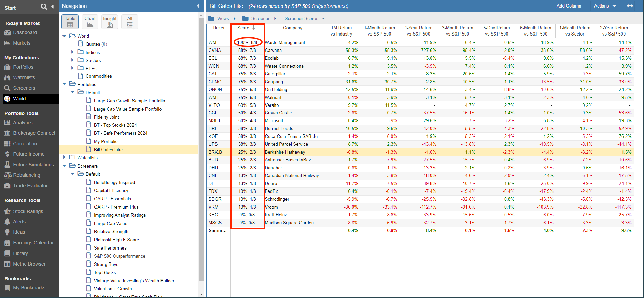The width and height of the screenshot is (644, 298).
Task: Open Portfolios in My Collections
Action: pyautogui.click(x=23, y=67)
